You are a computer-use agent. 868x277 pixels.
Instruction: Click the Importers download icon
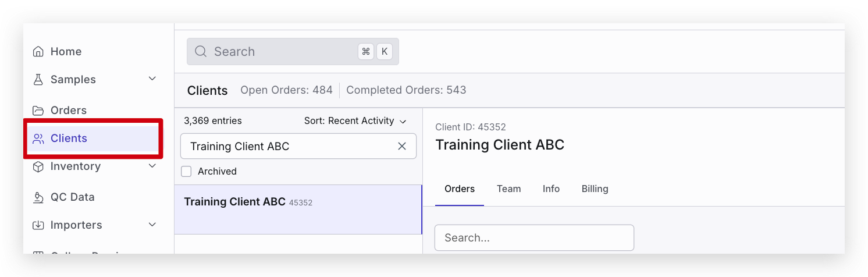click(38, 225)
